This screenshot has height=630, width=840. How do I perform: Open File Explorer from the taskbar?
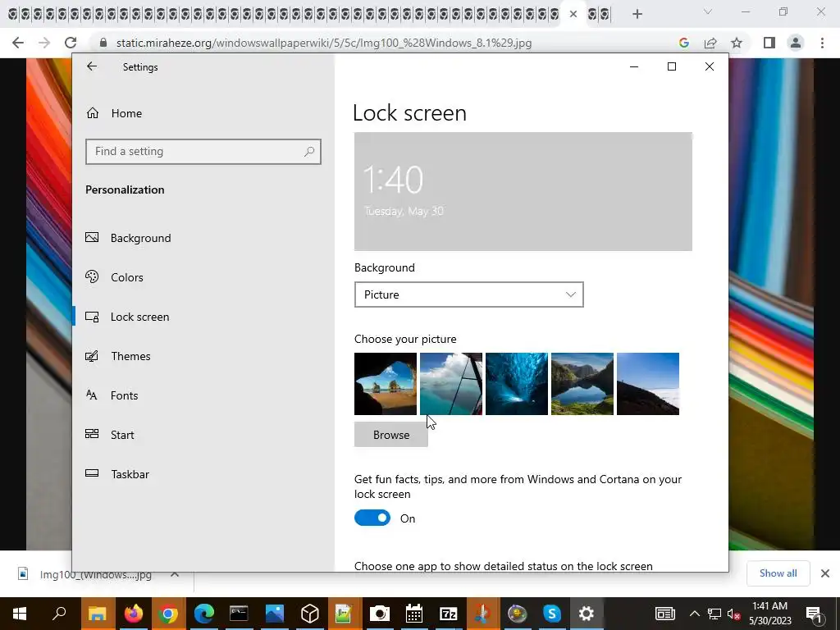coord(98,614)
